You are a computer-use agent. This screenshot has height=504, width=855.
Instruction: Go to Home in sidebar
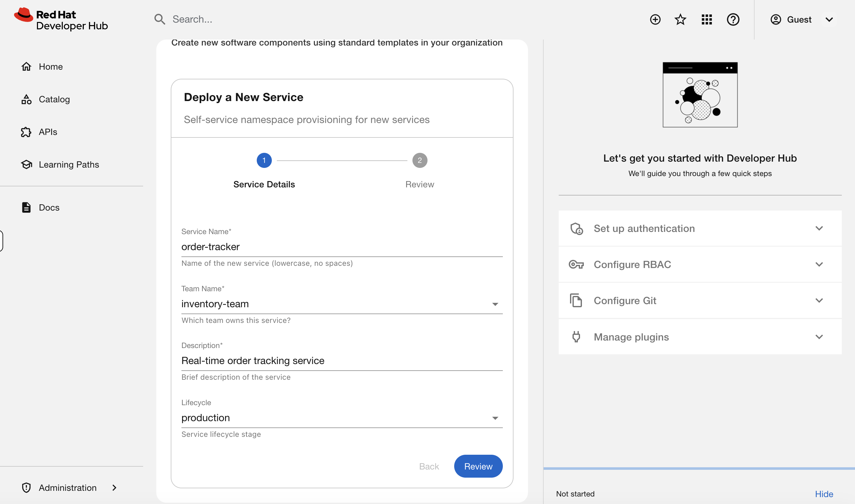[x=71, y=67]
